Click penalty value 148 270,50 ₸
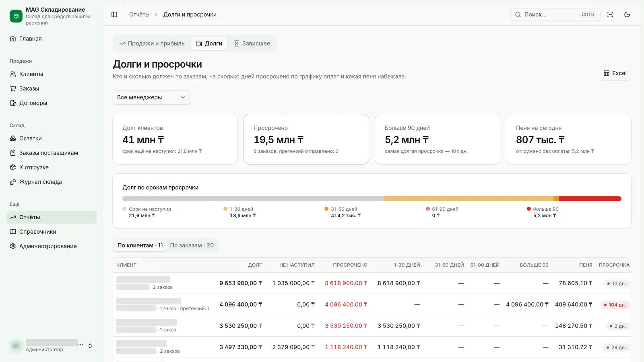The width and height of the screenshot is (644, 362). [x=574, y=326]
